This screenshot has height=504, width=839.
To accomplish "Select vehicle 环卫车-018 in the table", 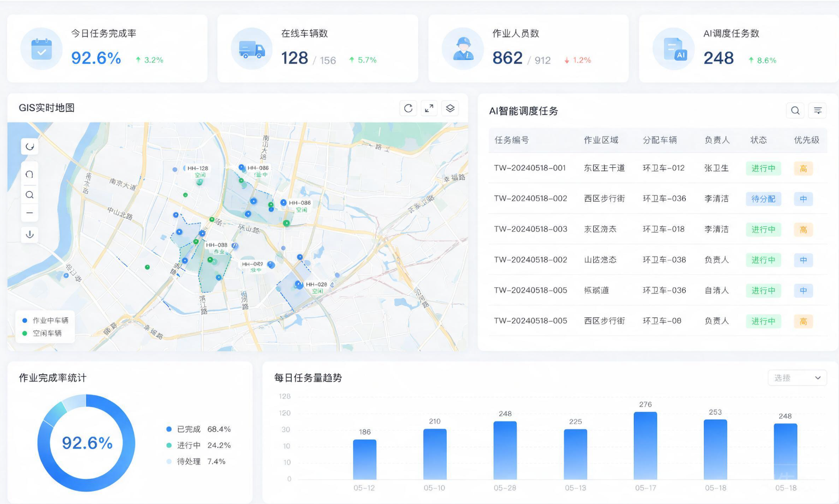I will pos(663,229).
